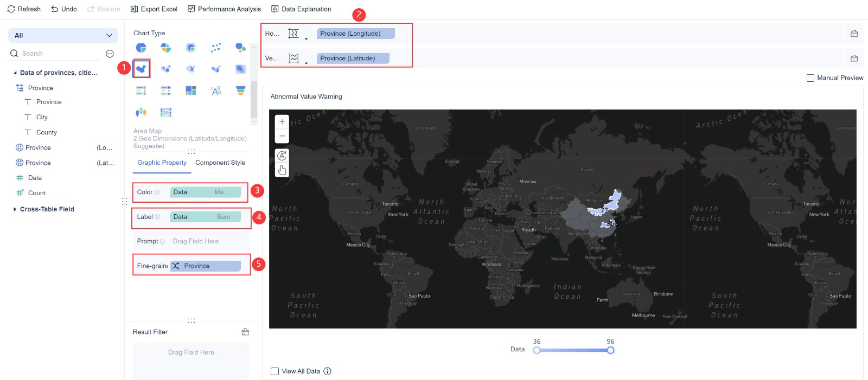
Task: Select the word cloud chart icon
Action: pos(216,91)
